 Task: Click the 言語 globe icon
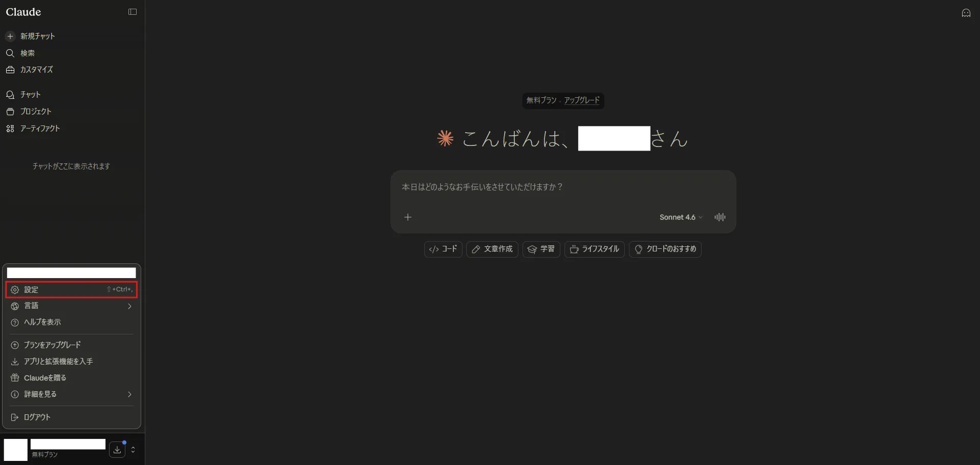pos(15,306)
